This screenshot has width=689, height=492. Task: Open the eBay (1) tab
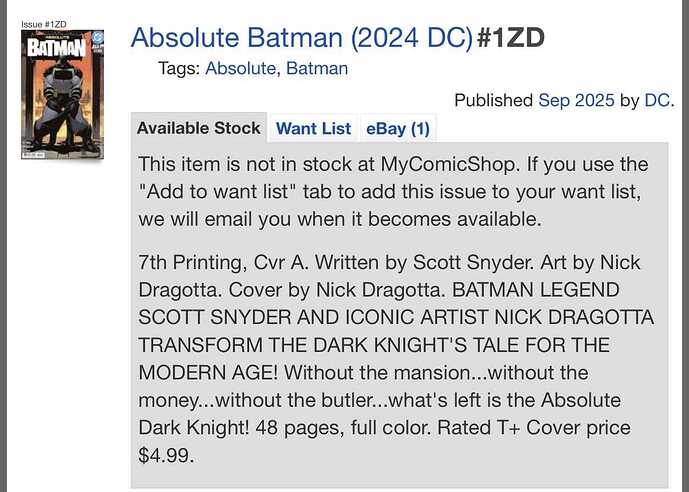[x=397, y=128]
